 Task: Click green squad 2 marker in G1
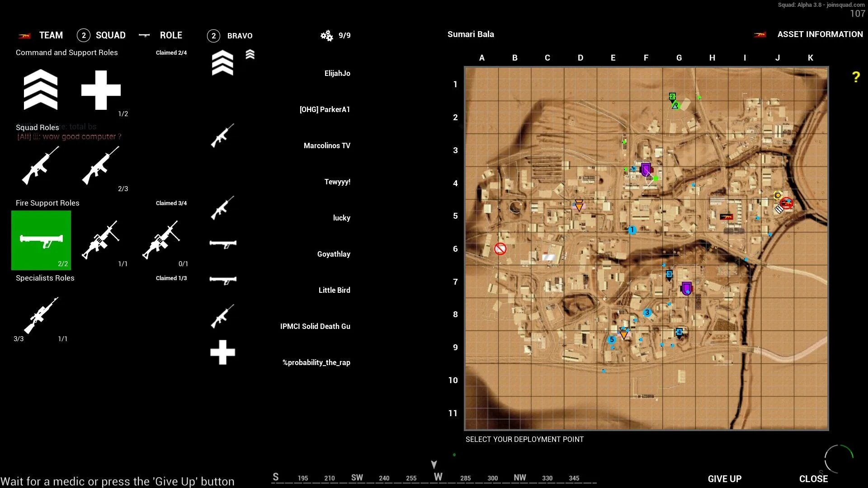672,97
